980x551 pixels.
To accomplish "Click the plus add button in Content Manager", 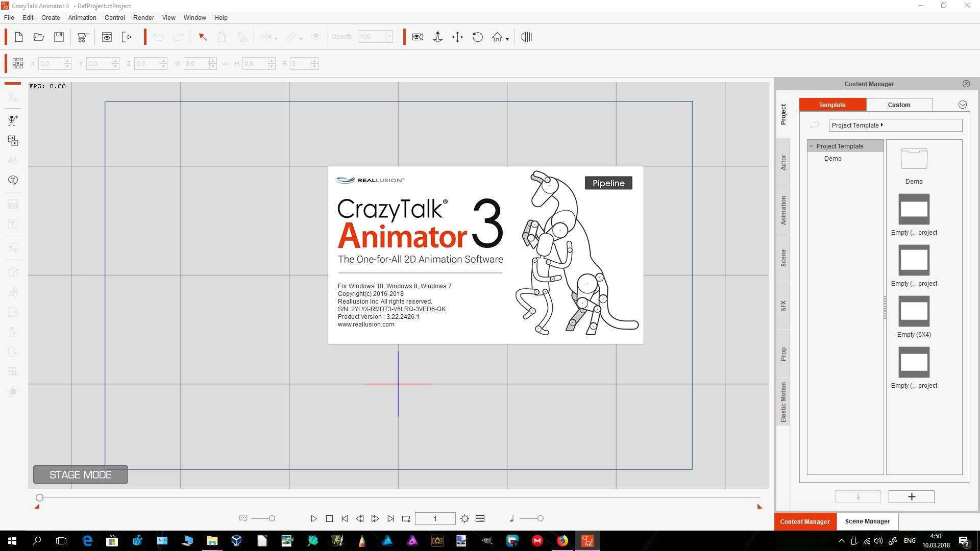I will (x=911, y=496).
